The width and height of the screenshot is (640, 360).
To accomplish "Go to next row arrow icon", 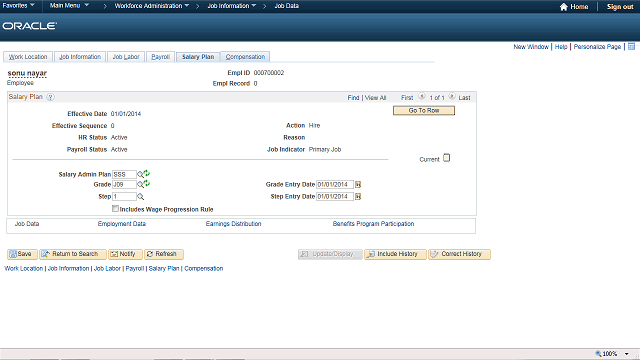I will pyautogui.click(x=452, y=97).
